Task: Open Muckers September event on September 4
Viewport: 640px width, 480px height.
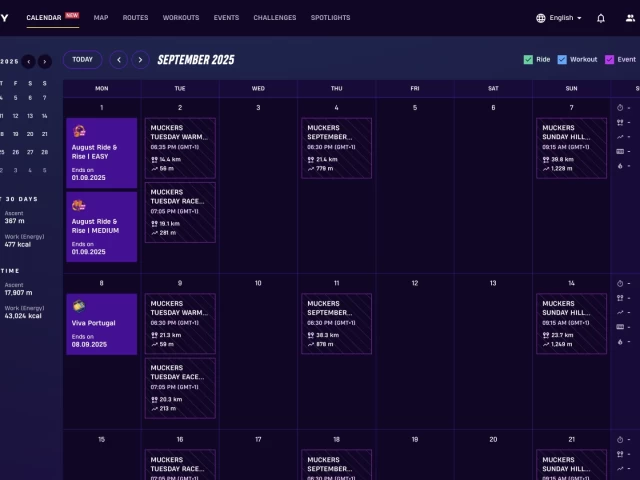Action: pyautogui.click(x=336, y=148)
